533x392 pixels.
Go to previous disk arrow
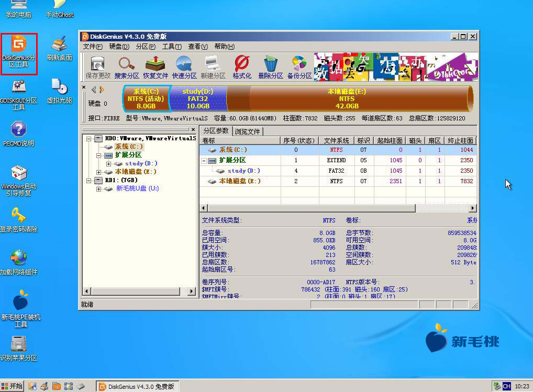click(94, 89)
